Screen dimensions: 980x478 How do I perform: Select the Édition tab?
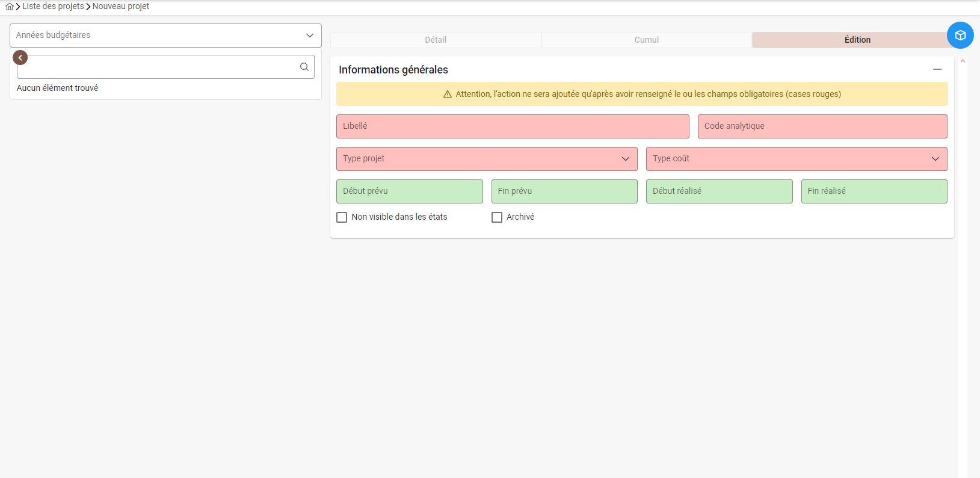tap(857, 40)
